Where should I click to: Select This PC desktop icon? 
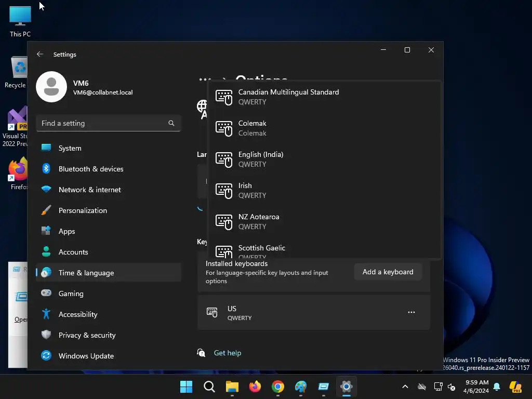click(20, 21)
